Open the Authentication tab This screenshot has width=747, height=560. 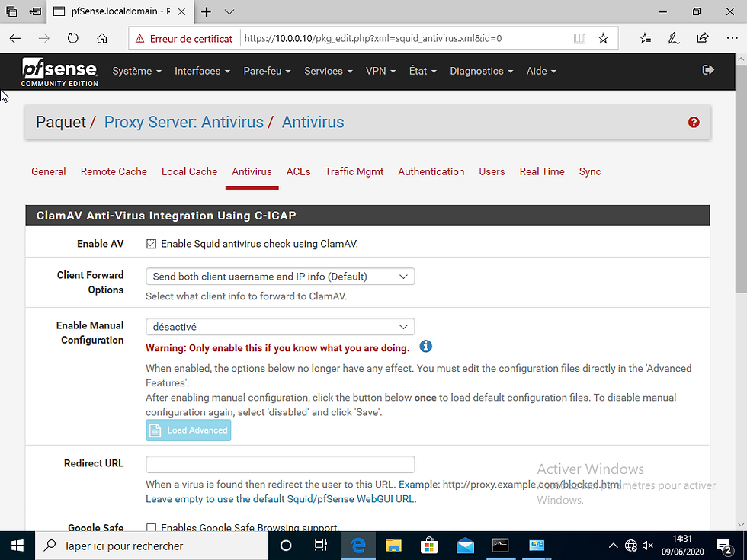431,172
